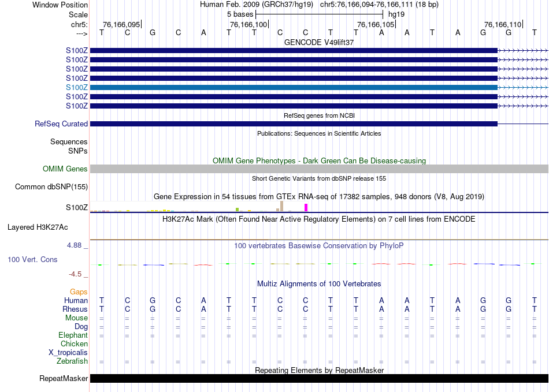
Task: Click the green bar in GTEx expression chart
Action: (x=237, y=210)
